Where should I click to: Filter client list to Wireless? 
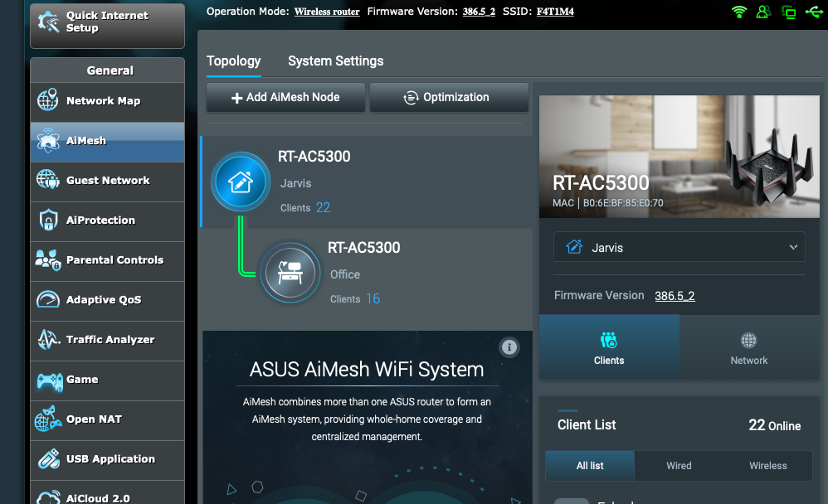point(767,466)
